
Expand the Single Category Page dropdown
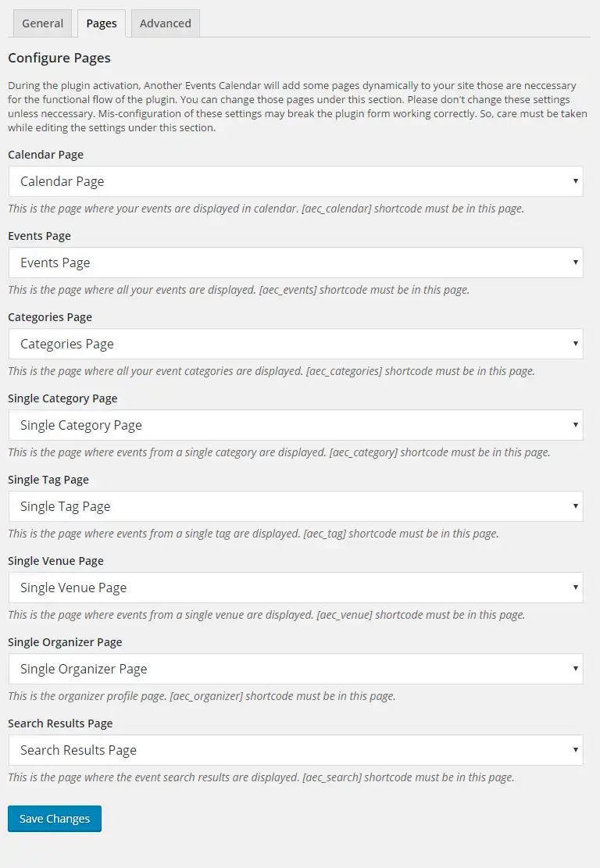point(295,425)
